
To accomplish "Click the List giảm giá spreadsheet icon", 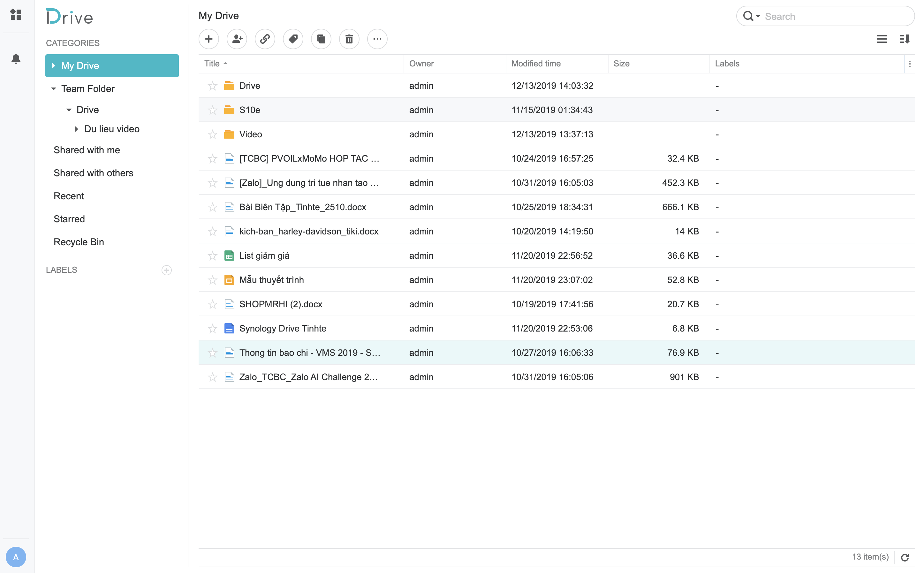I will pyautogui.click(x=229, y=256).
